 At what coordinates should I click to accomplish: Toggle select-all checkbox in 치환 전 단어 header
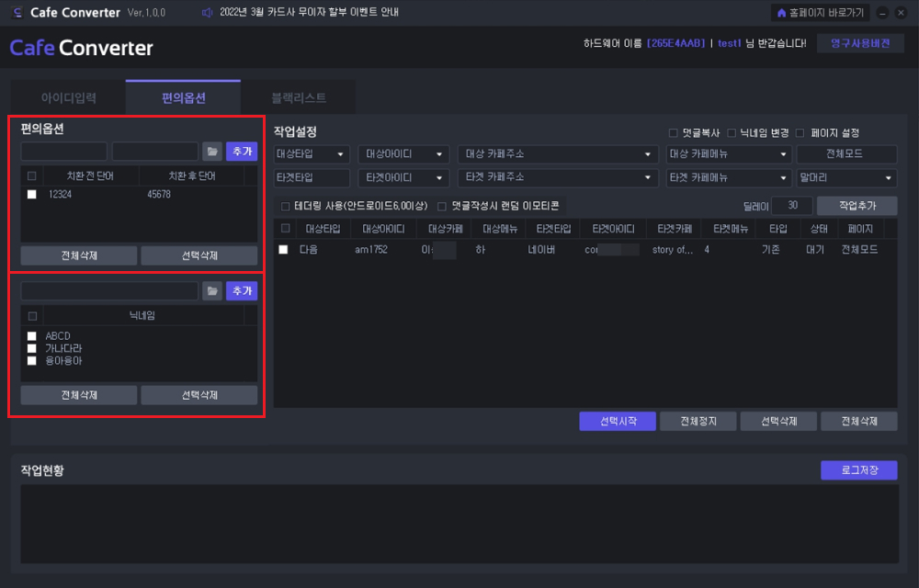(32, 175)
